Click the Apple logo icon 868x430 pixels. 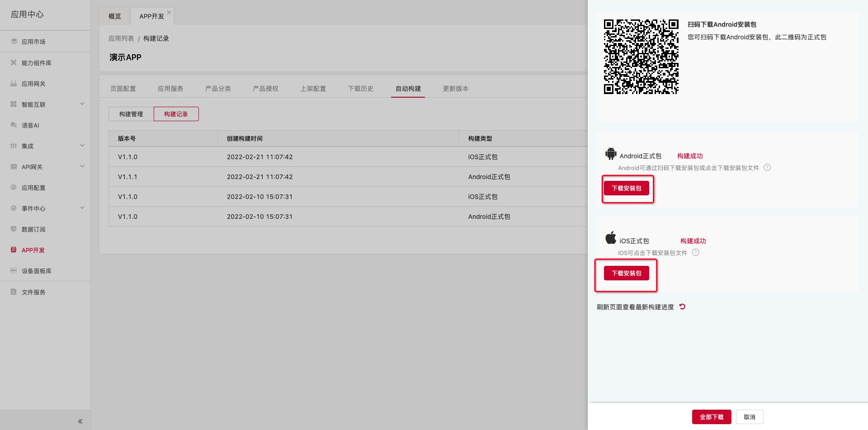[611, 238]
